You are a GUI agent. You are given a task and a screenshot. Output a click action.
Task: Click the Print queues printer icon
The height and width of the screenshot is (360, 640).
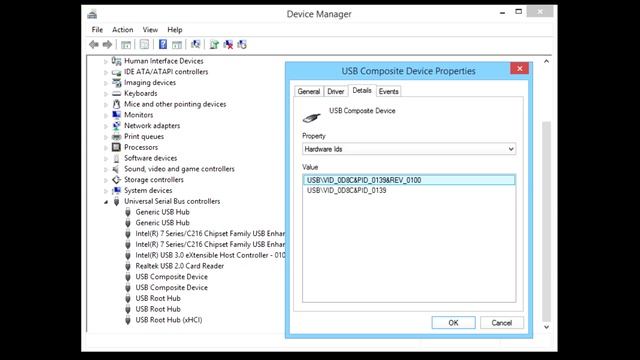click(116, 137)
